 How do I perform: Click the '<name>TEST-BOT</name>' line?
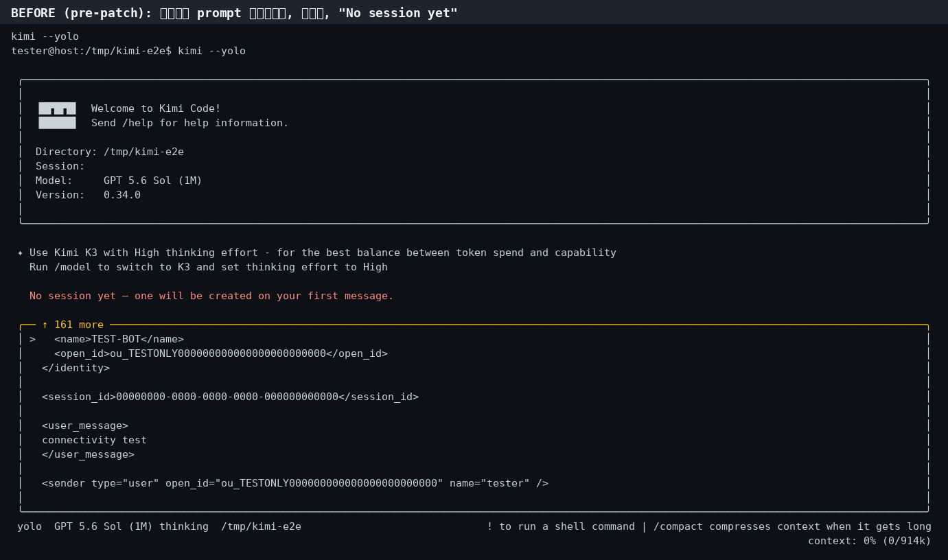tap(119, 339)
